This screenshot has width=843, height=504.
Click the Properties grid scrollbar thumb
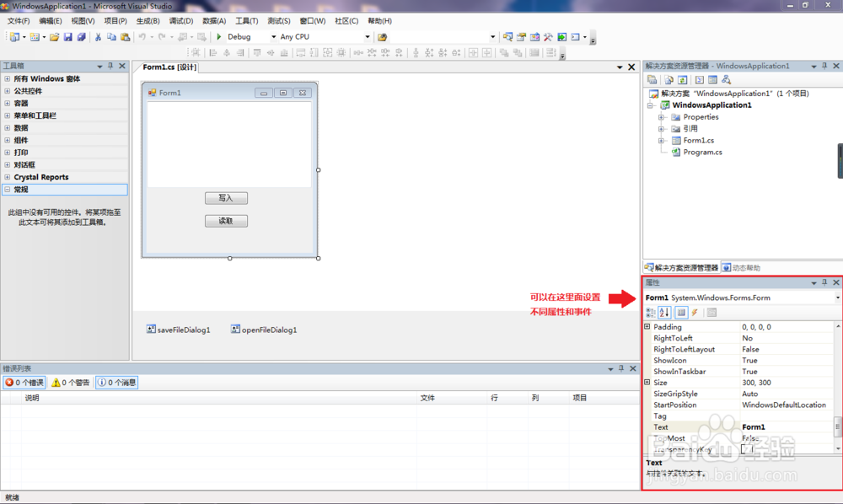point(837,426)
